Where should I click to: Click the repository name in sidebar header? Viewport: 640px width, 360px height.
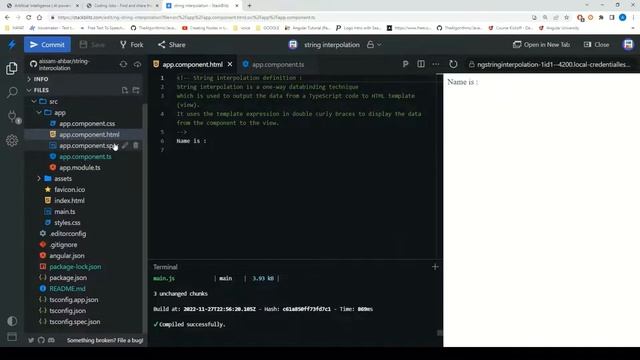click(64, 64)
